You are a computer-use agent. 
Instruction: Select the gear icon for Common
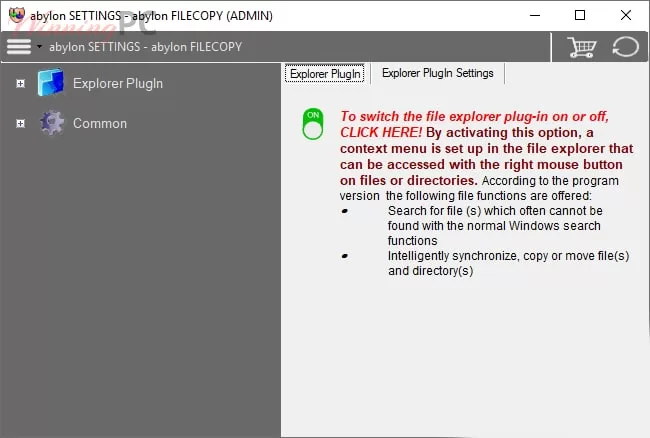(52, 123)
